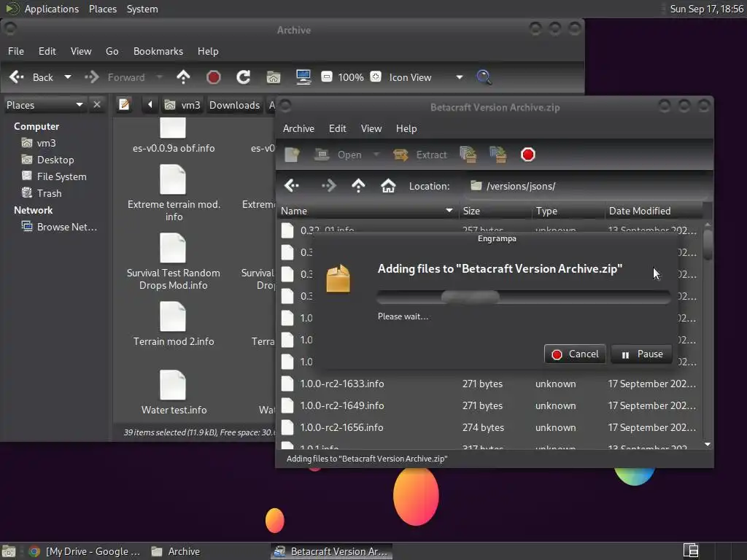Image resolution: width=747 pixels, height=560 pixels.
Task: Pause the adding files operation
Action: click(641, 354)
